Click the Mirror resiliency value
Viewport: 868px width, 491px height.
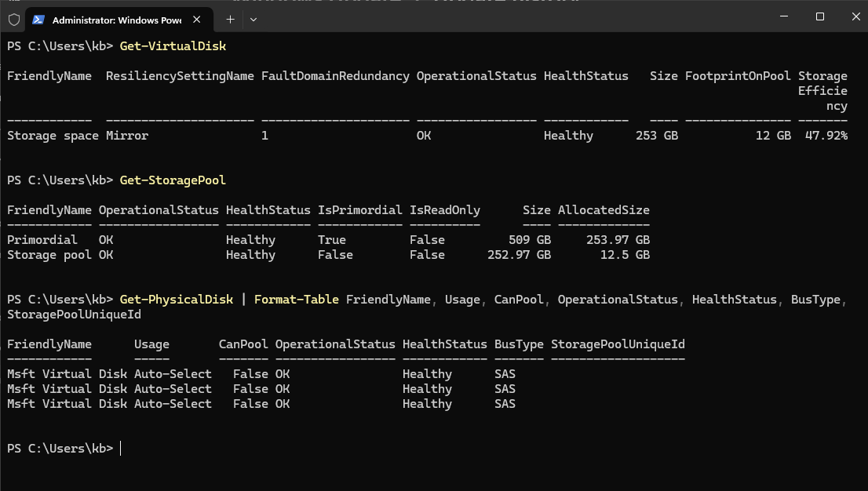pyautogui.click(x=127, y=136)
